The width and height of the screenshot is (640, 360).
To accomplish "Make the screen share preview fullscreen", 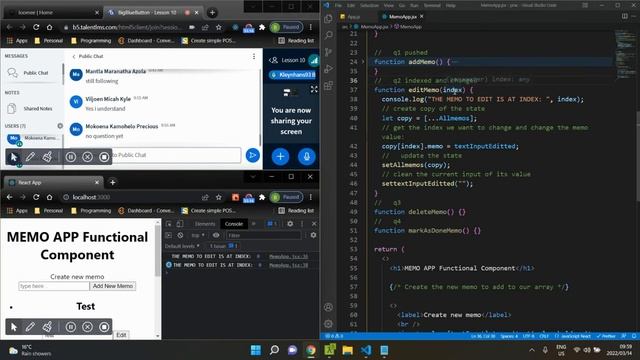I will coord(314,89).
